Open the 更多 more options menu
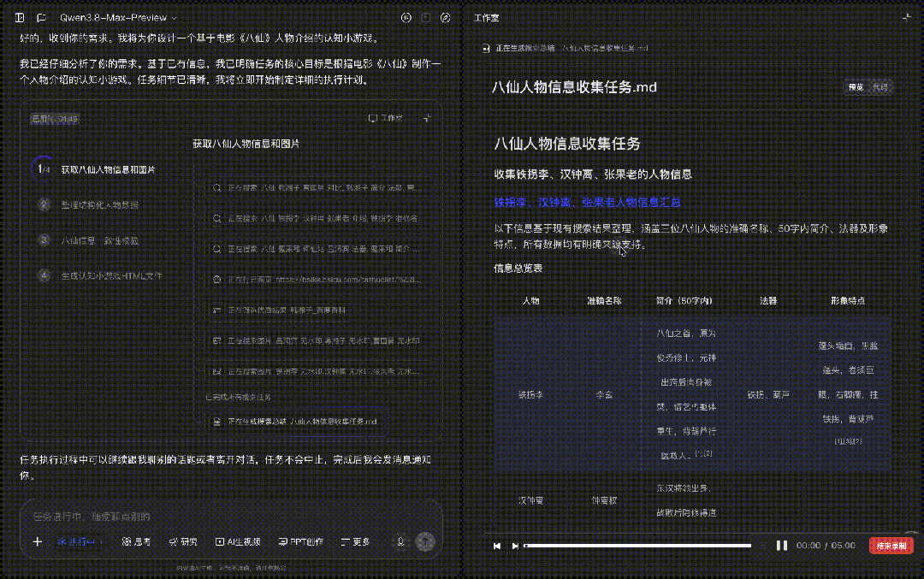 355,541
